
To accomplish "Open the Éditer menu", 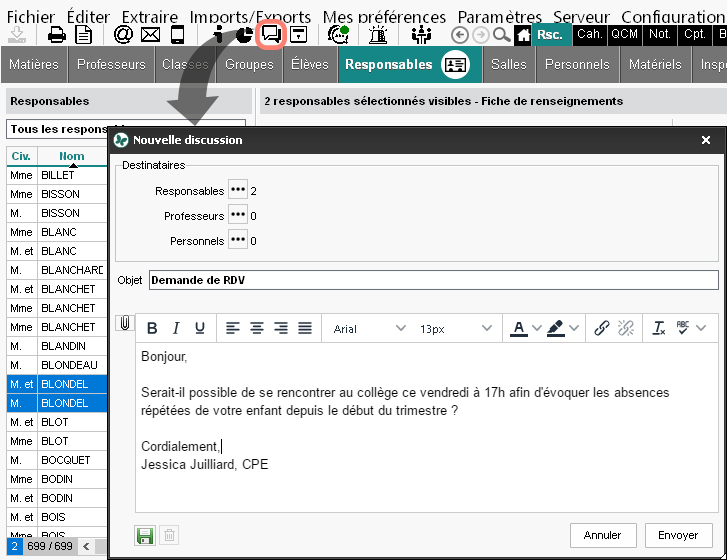I will click(88, 17).
